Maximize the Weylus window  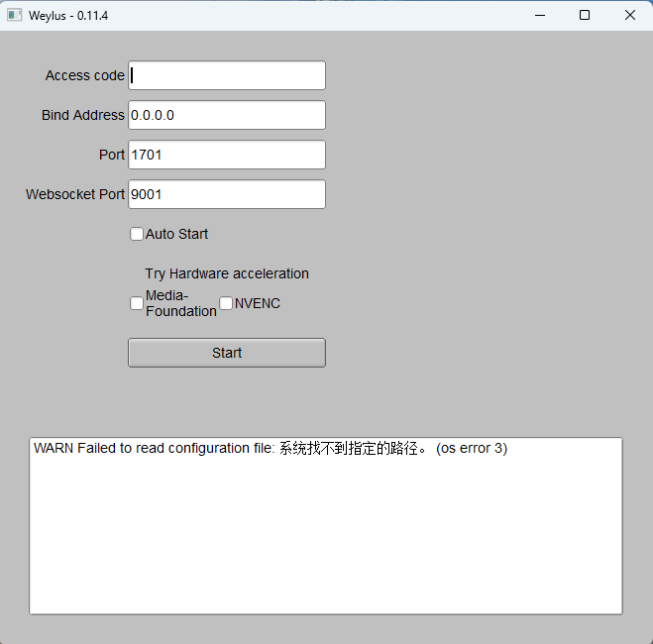coord(585,16)
